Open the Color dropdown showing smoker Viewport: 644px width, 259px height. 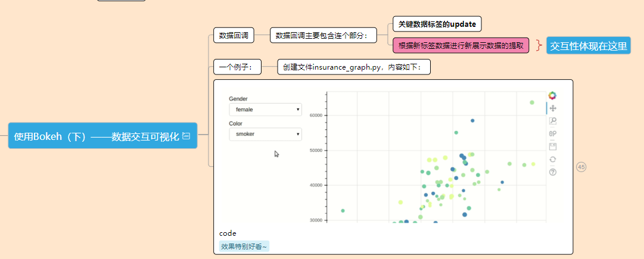(265, 134)
